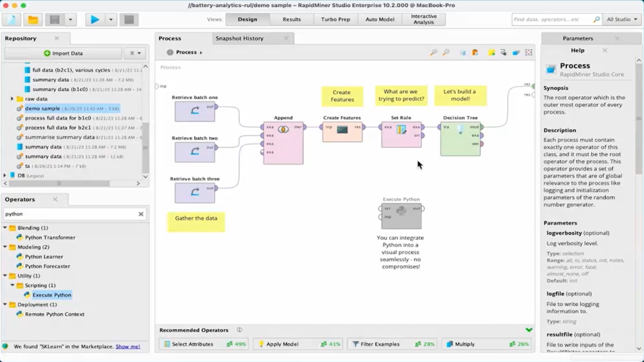The image size is (644, 362).
Task: Collapse the Blending operator group
Action: click(x=5, y=228)
